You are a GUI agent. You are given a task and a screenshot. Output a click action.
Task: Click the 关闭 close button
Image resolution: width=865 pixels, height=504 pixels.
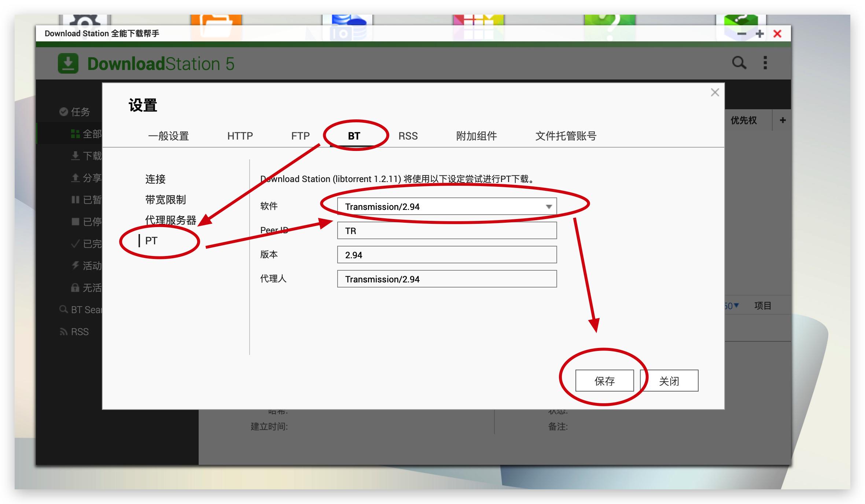coord(669,381)
